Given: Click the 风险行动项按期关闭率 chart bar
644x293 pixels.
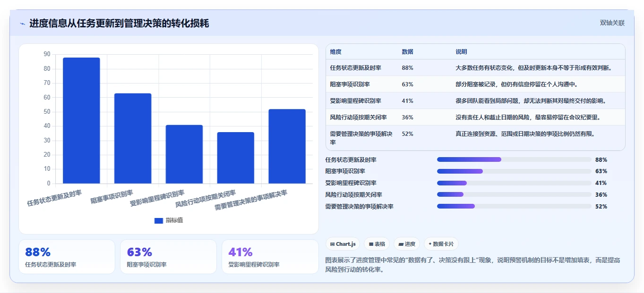Looking at the screenshot, I should tap(236, 158).
